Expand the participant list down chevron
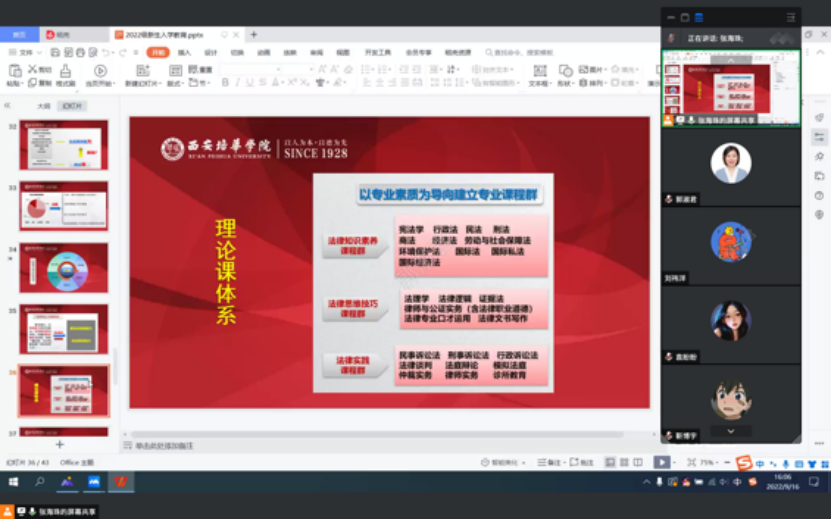The width and height of the screenshot is (831, 519). [731, 431]
